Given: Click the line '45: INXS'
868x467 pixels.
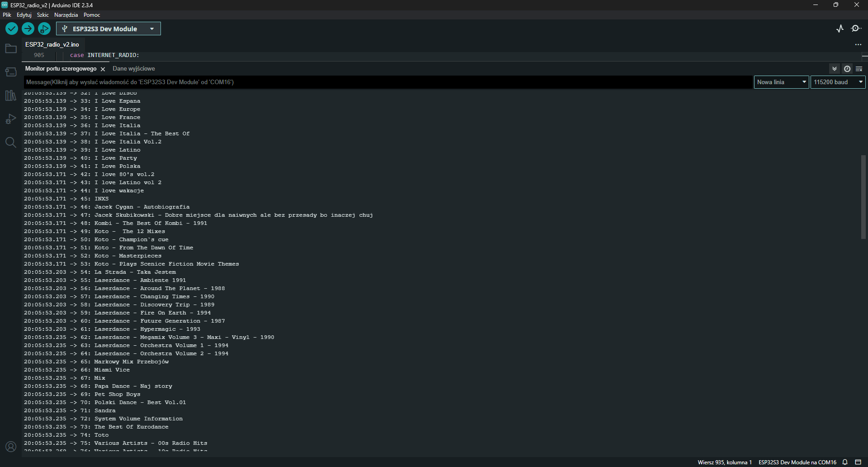Looking at the screenshot, I should pos(66,199).
